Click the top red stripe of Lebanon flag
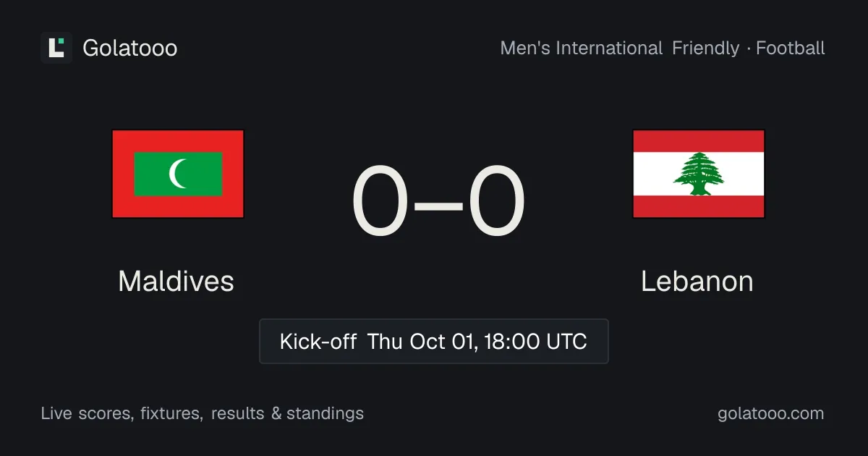 (x=699, y=141)
